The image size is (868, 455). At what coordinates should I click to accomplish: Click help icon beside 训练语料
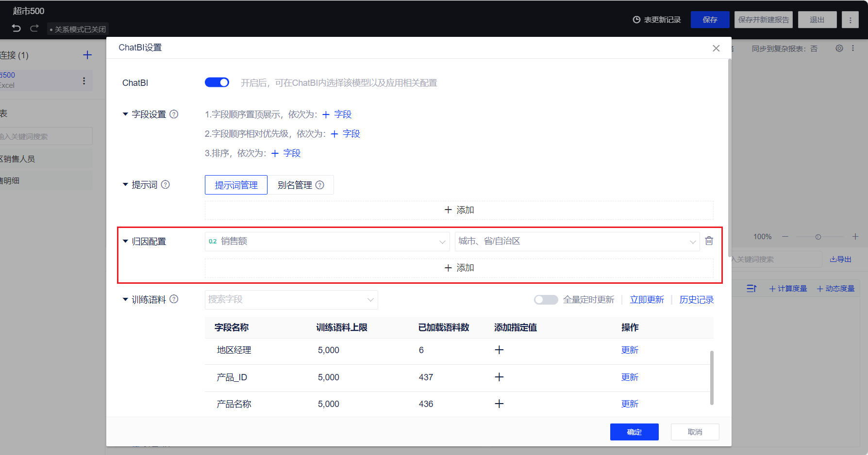(174, 299)
